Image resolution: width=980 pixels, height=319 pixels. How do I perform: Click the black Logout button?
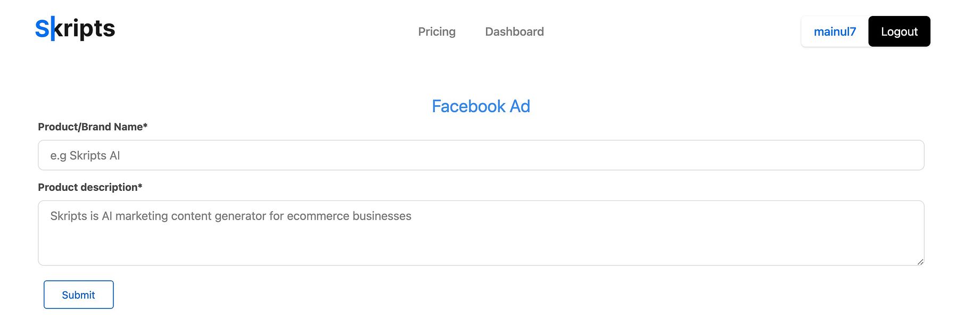pos(899,32)
